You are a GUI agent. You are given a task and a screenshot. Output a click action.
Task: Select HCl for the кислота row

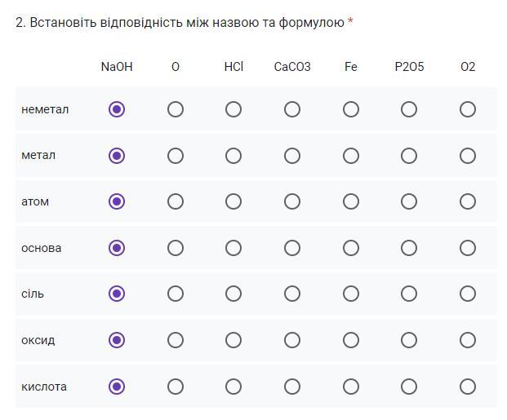click(x=233, y=387)
